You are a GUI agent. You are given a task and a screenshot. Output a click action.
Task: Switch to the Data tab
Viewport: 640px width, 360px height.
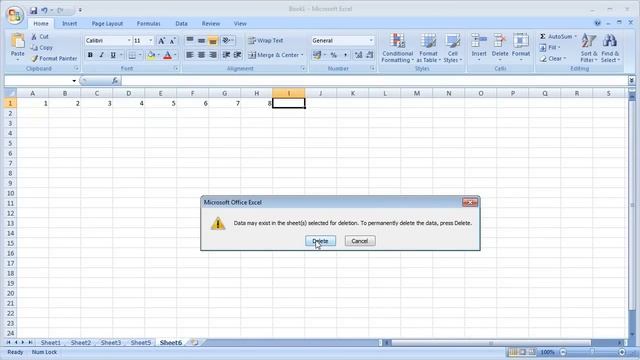point(181,24)
